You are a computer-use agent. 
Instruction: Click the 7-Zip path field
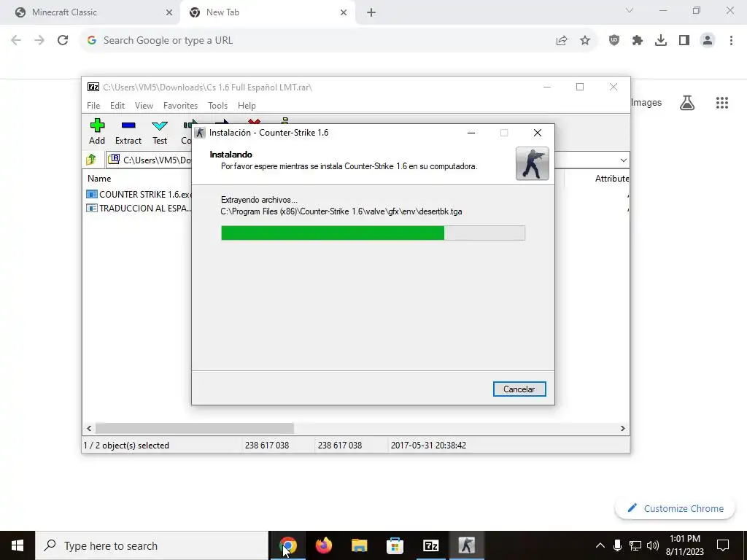[x=149, y=160]
